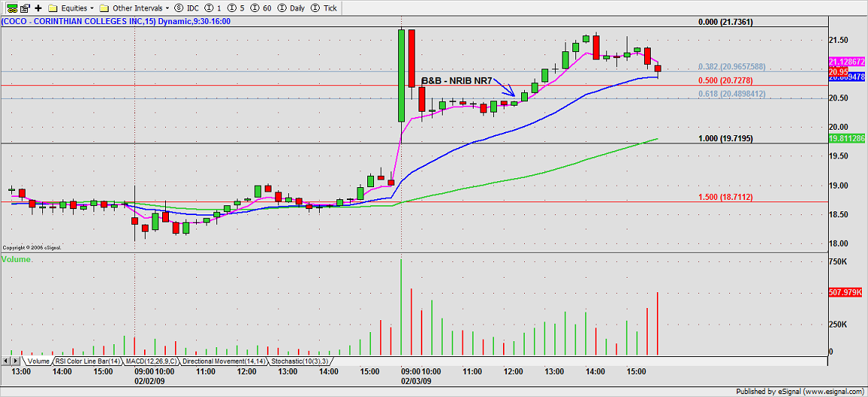Click the B&B - NRIB NR7 annotation text
Screen dimensions: 868x397
click(457, 80)
